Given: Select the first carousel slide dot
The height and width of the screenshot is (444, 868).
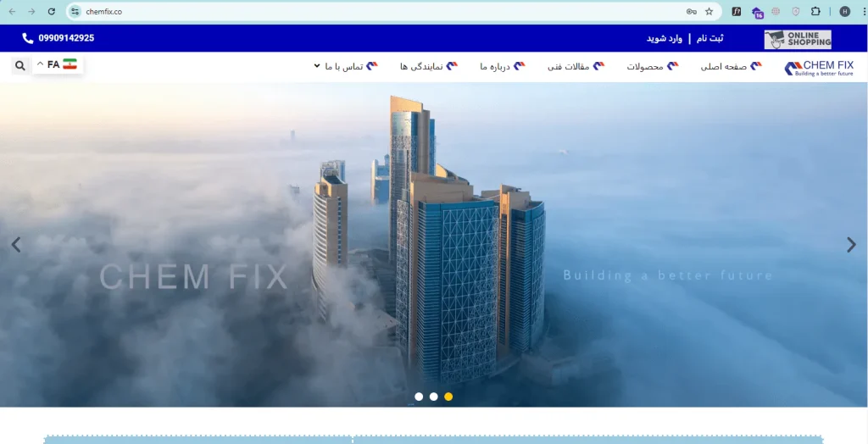Looking at the screenshot, I should 419,397.
